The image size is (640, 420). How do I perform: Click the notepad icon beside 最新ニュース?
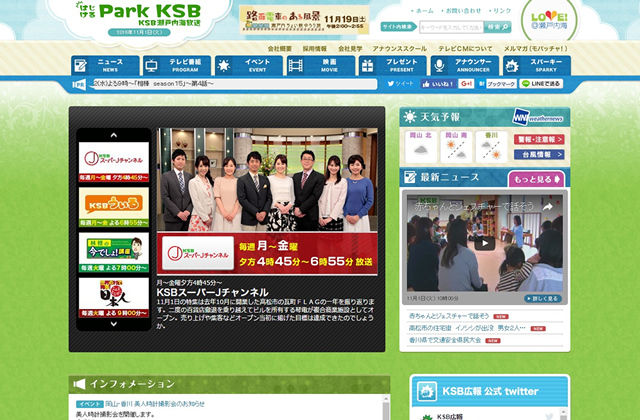coord(409,177)
